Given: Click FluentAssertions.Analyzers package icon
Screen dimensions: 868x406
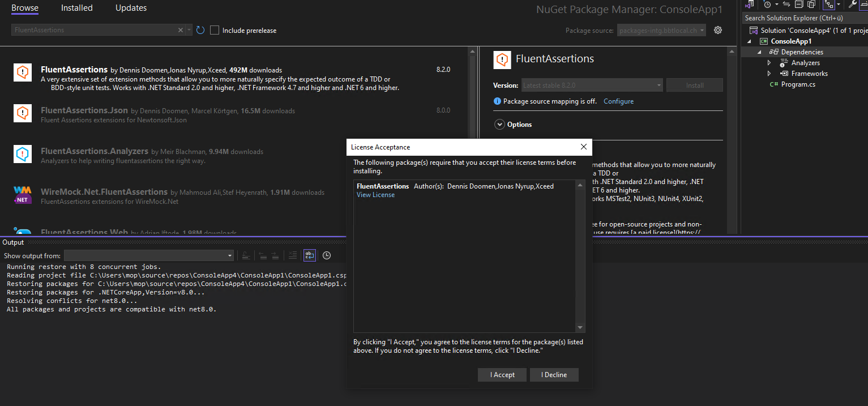Looking at the screenshot, I should click(23, 153).
